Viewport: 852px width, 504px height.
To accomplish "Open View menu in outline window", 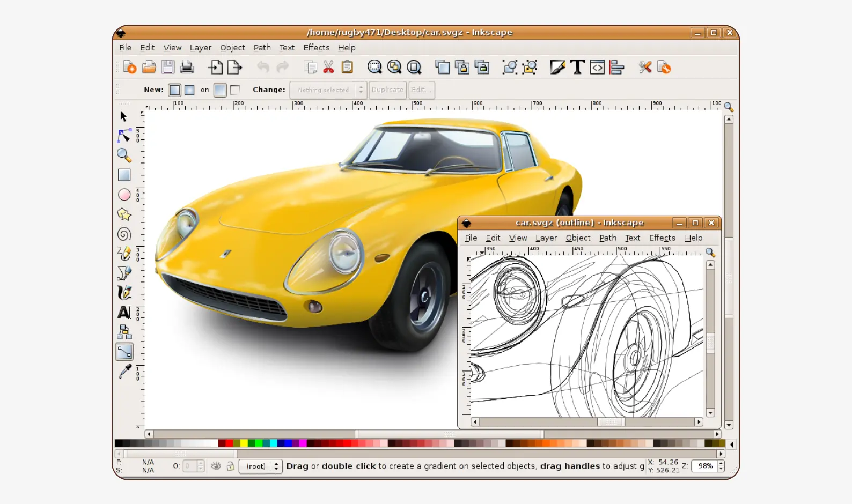I will point(518,238).
